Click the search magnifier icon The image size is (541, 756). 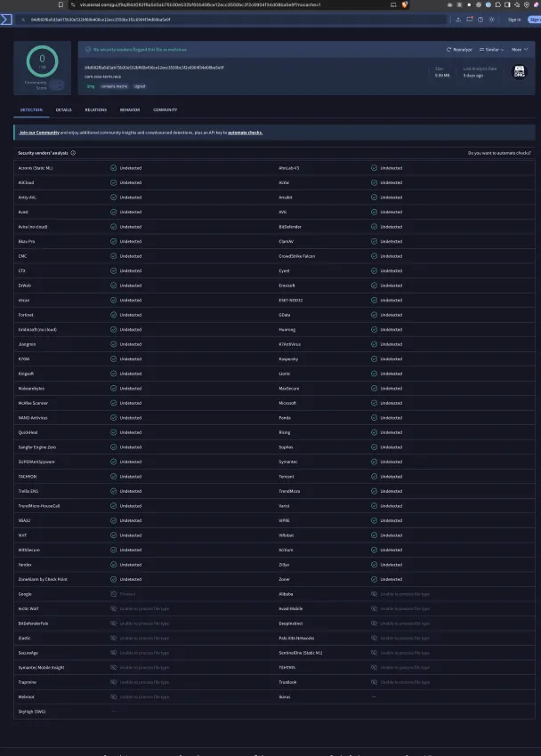tap(23, 20)
